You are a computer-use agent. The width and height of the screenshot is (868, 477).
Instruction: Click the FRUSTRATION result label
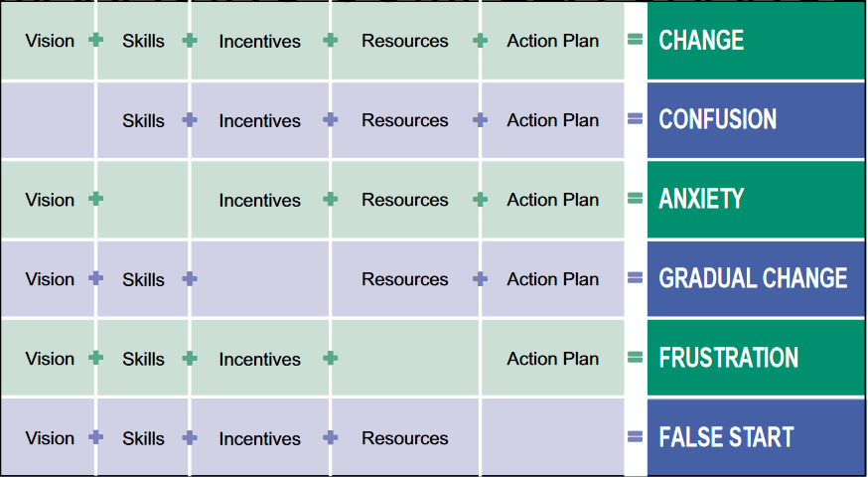pos(728,358)
